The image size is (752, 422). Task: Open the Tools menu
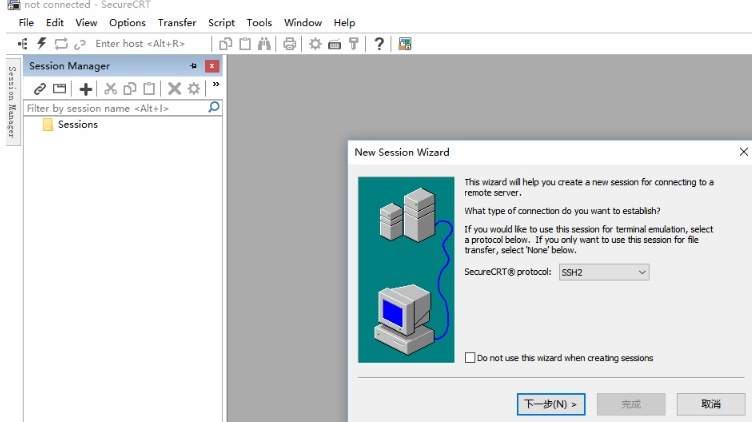coord(259,23)
